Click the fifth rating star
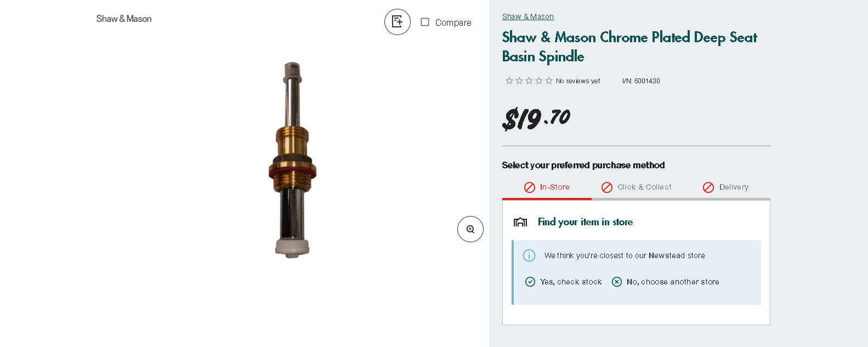 coord(549,80)
